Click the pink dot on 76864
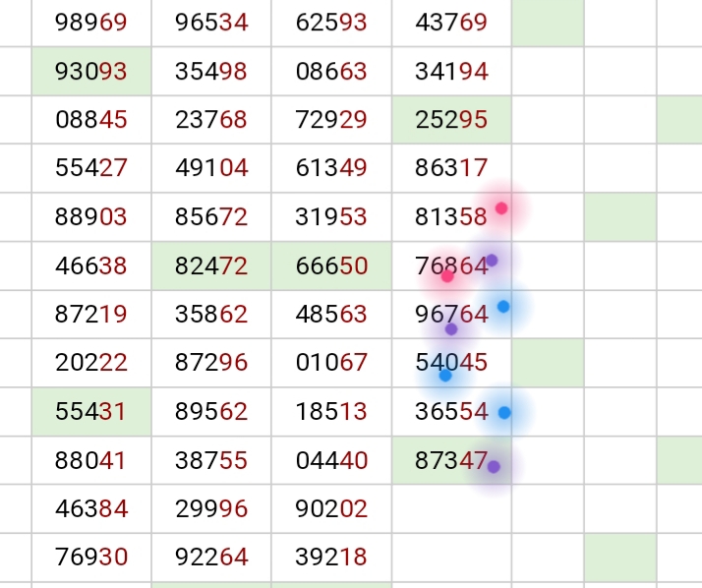 click(x=447, y=276)
